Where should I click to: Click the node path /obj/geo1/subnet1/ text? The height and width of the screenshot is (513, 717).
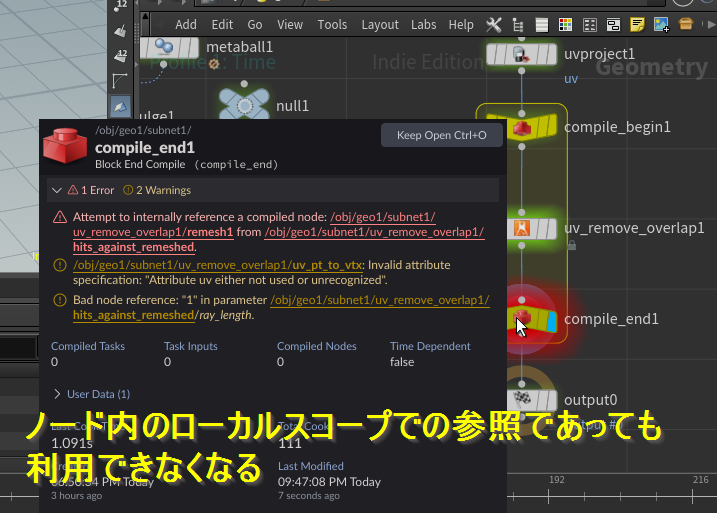[x=143, y=130]
